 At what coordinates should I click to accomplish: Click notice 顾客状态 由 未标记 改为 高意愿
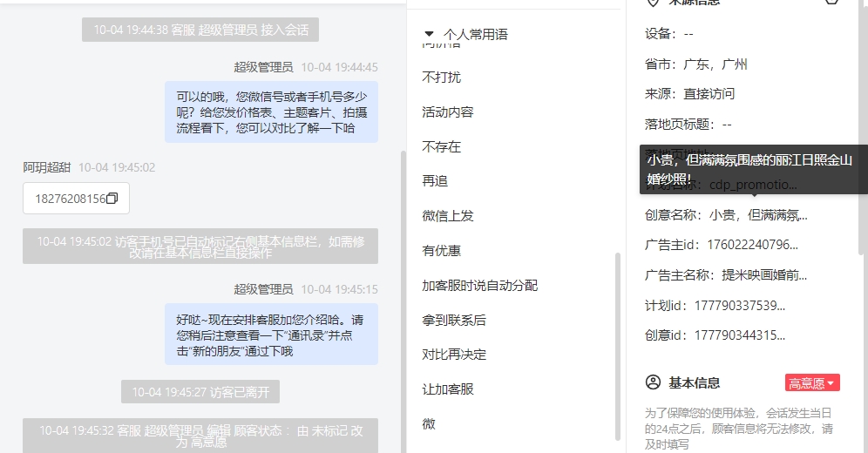[200, 436]
